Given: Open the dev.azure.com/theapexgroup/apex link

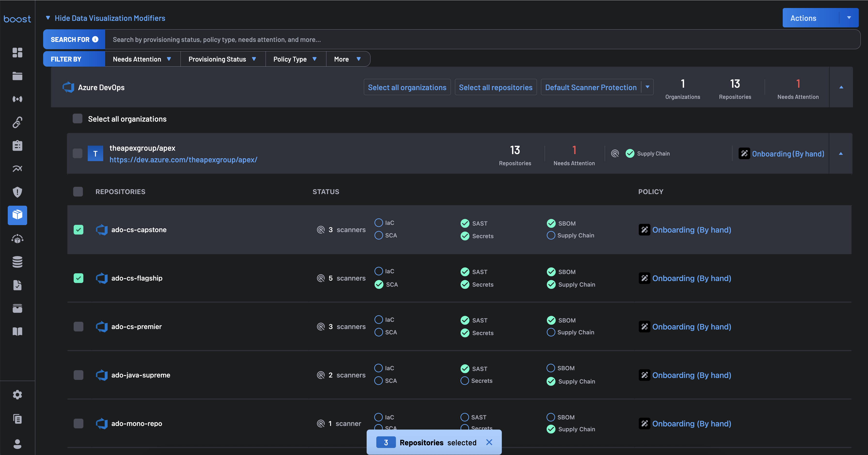Looking at the screenshot, I should (x=183, y=160).
